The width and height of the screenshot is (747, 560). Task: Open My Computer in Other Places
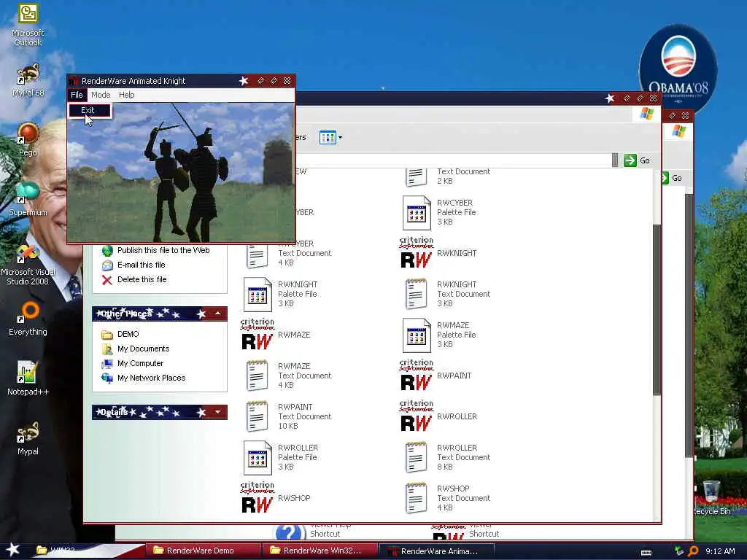pyautogui.click(x=140, y=363)
